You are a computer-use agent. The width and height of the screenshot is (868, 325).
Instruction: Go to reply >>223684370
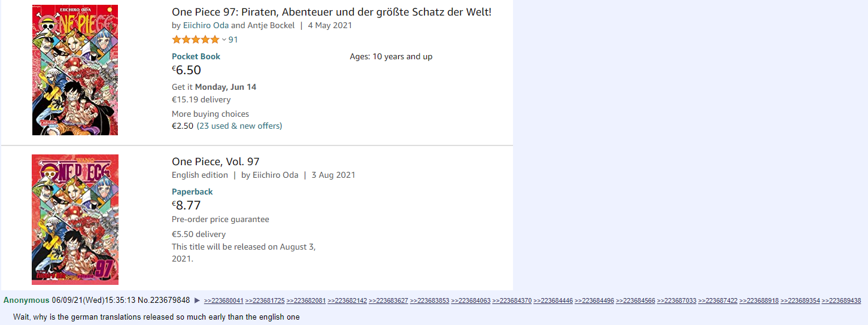512,301
